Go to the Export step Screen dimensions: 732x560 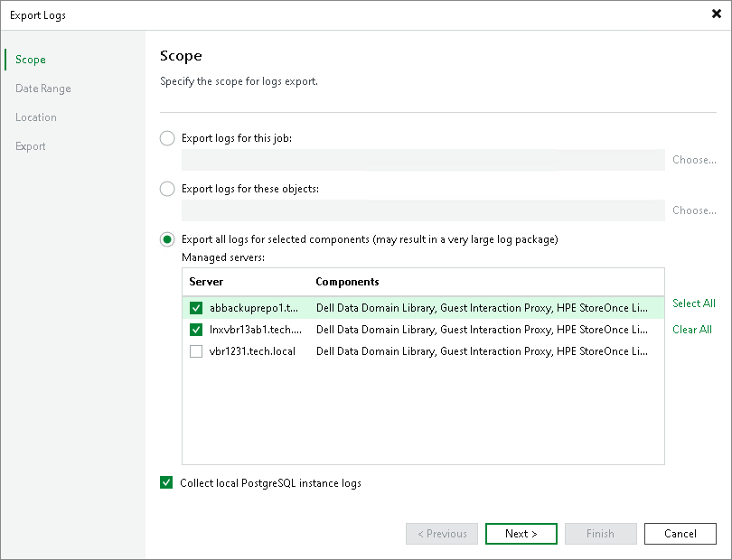(31, 146)
